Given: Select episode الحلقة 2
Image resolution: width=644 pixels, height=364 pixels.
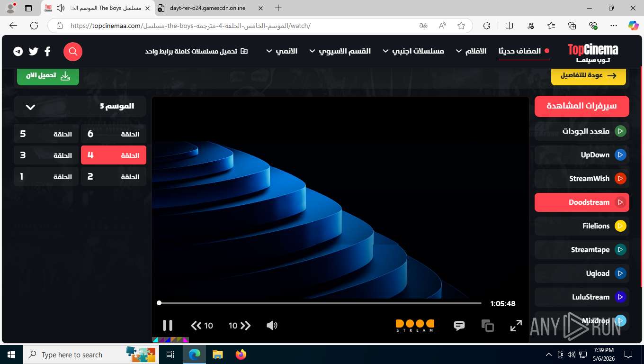Looking at the screenshot, I should (114, 177).
